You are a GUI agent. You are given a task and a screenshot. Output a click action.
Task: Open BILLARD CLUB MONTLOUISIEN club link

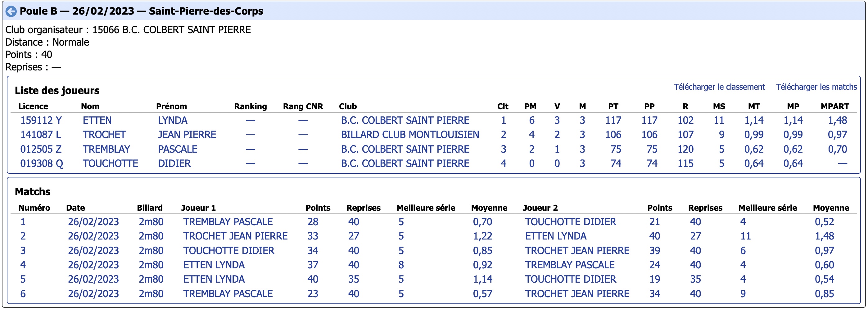click(410, 135)
